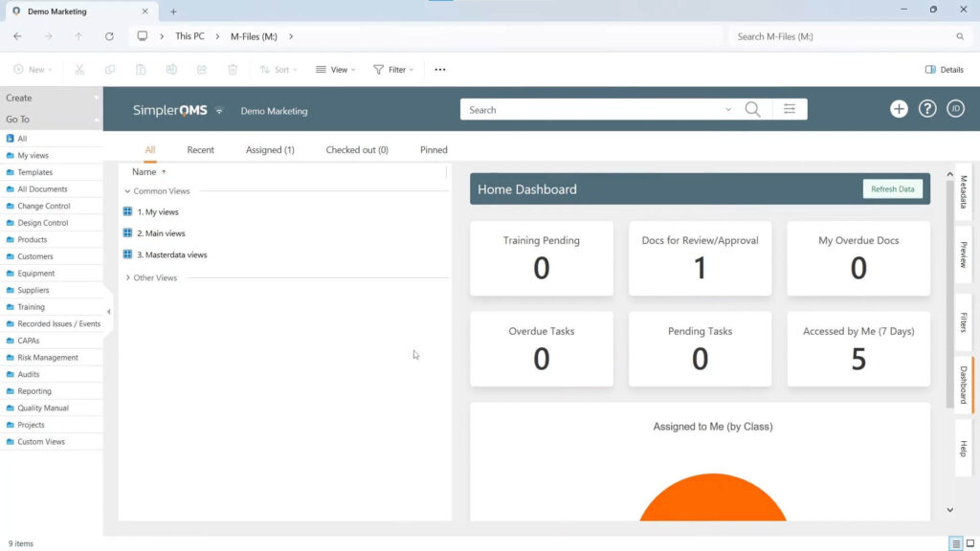Open the Filter dropdown in toolbar
Screen dimensions: 980x551
[393, 70]
